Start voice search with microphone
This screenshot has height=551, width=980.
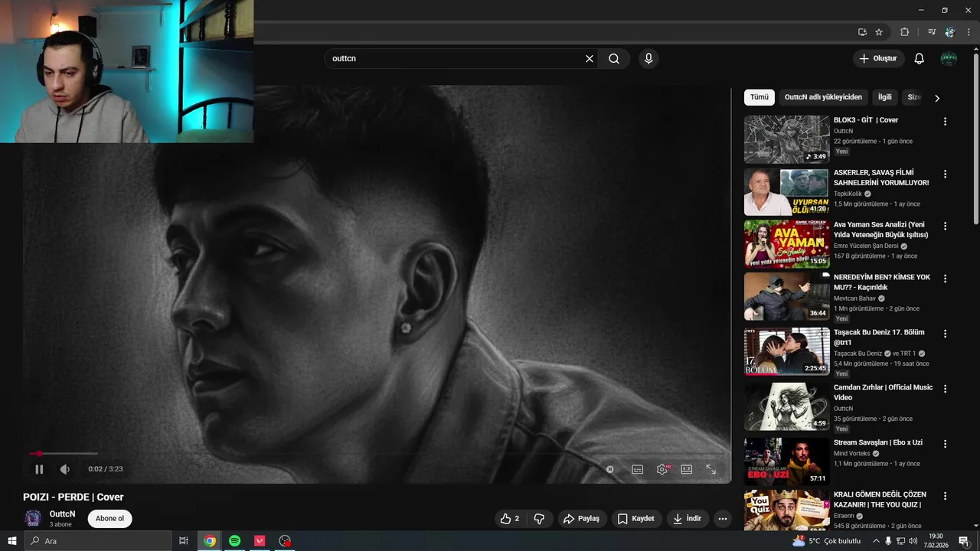pos(648,58)
